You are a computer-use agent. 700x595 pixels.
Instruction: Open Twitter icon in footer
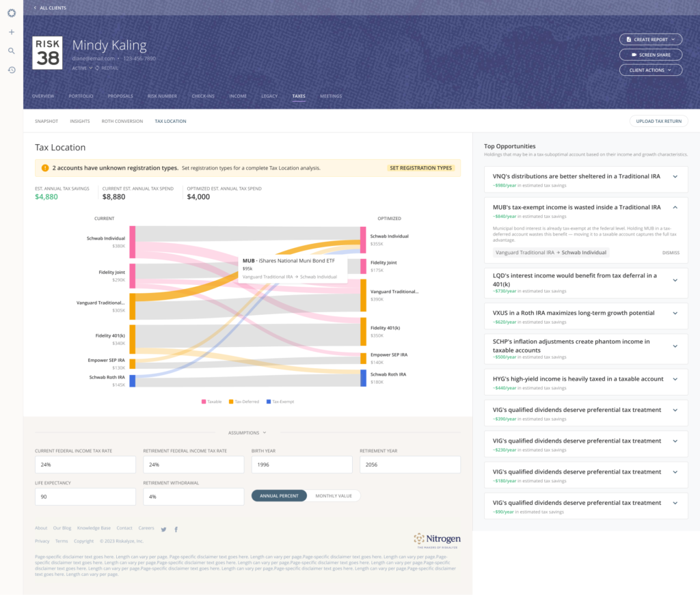point(164,529)
